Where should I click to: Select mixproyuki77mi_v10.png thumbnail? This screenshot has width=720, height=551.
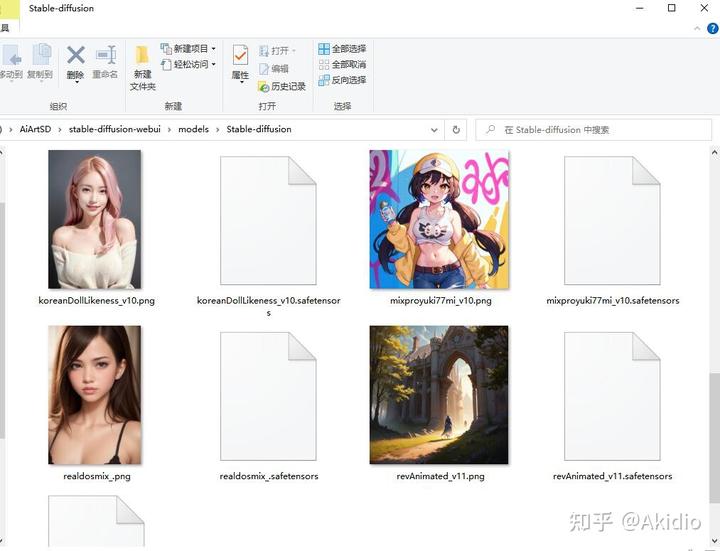tap(439, 219)
